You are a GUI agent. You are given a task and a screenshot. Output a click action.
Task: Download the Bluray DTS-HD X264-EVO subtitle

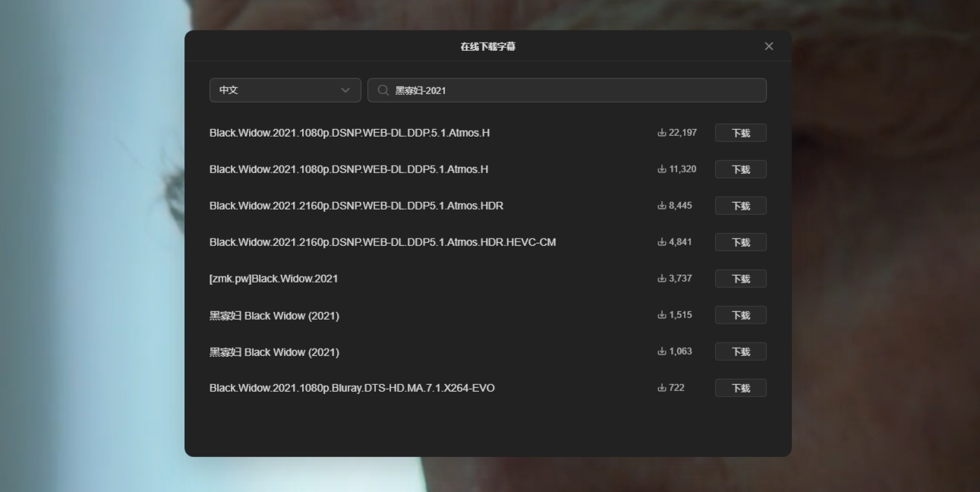pyautogui.click(x=741, y=388)
